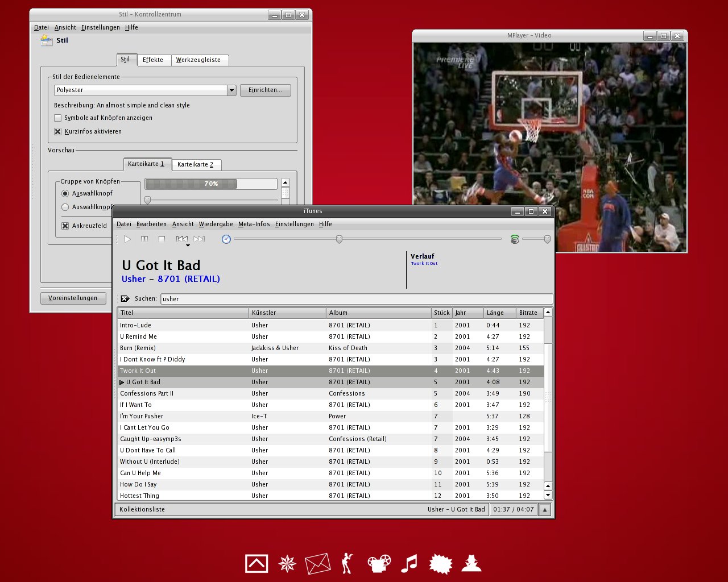This screenshot has height=582, width=728.
Task: Select the 'I'm Your Pusher' track row
Action: click(330, 416)
